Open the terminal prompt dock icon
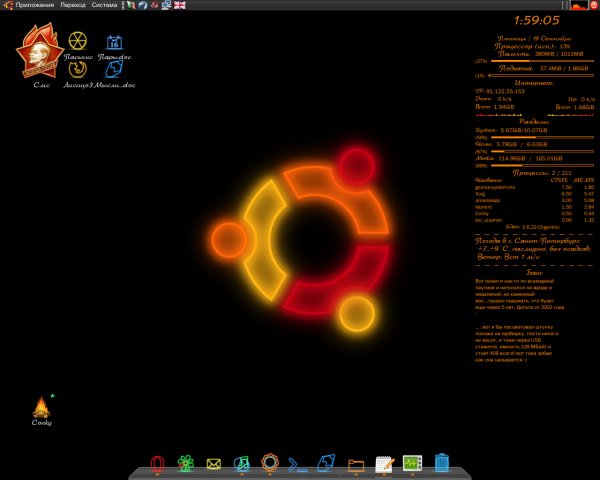The image size is (600, 480). (297, 463)
